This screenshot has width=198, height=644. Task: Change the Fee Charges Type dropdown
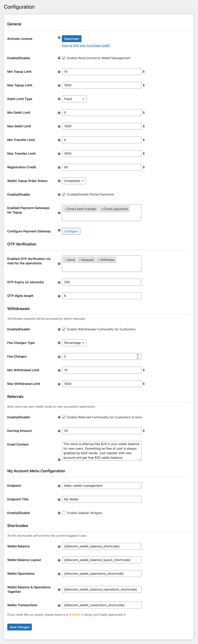74,343
